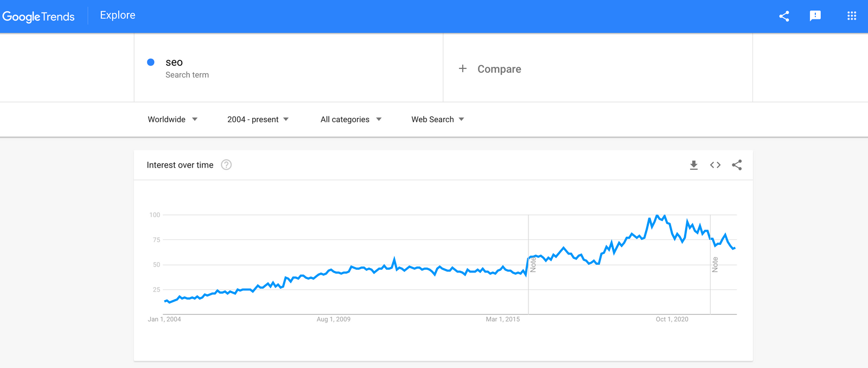Click the Note marker near Mar 2015

pos(533,264)
